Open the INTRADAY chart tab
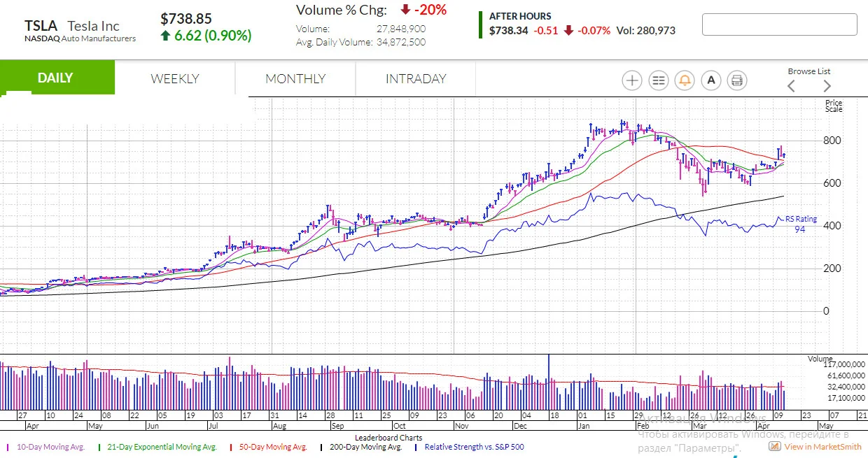 (x=416, y=78)
